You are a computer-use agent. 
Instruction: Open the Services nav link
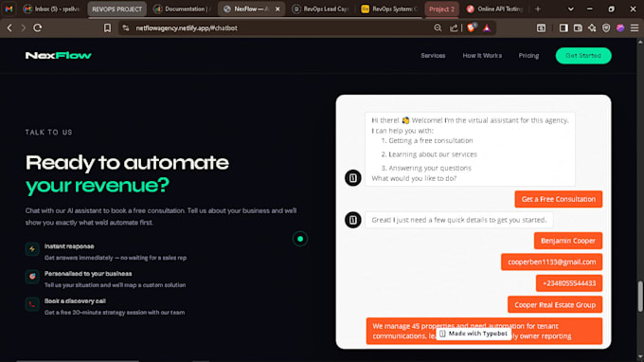(433, 56)
